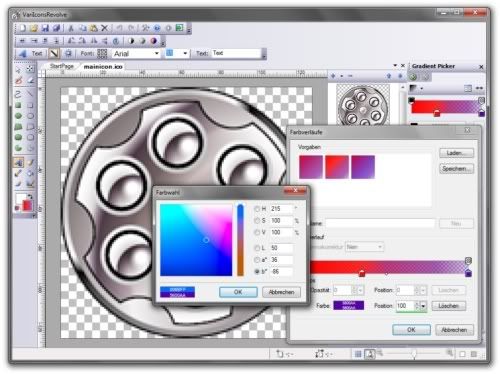Select the red gradient preset swatch

coord(337,167)
